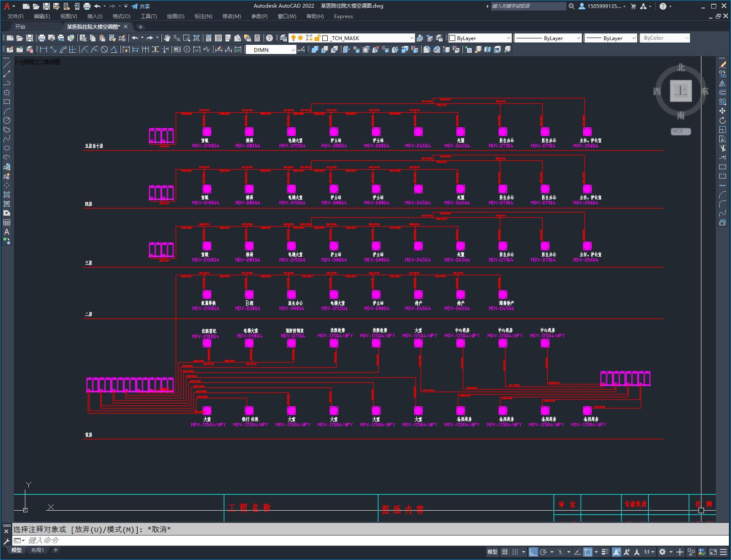Click the 上 top face of the ViewCube
The height and width of the screenshot is (560, 731).
click(681, 91)
